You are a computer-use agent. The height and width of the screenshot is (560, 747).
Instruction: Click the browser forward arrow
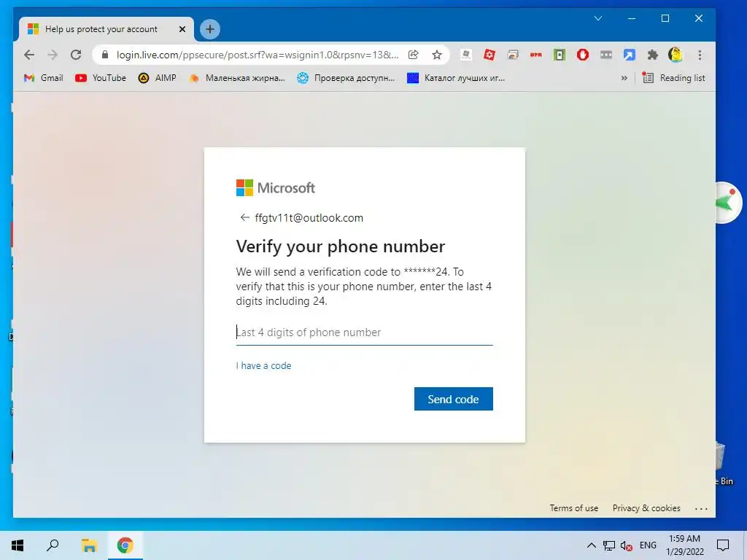pyautogui.click(x=53, y=55)
